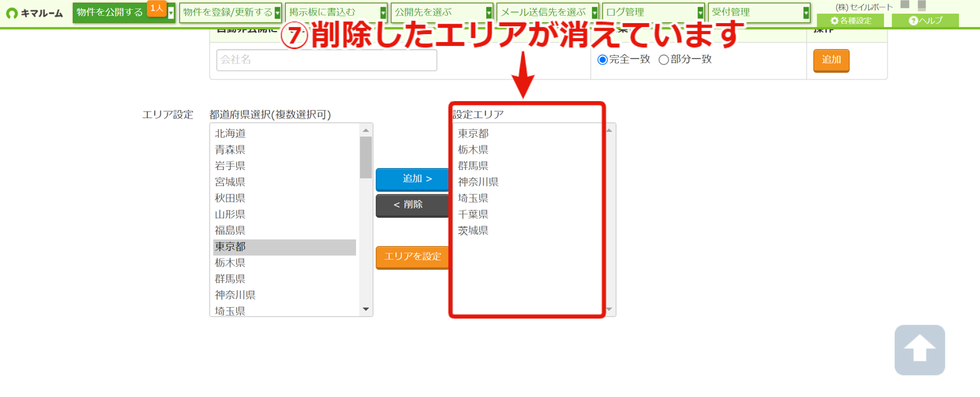Click the 会社名 input field
Viewport: 980px width, 397px height.
point(326,60)
